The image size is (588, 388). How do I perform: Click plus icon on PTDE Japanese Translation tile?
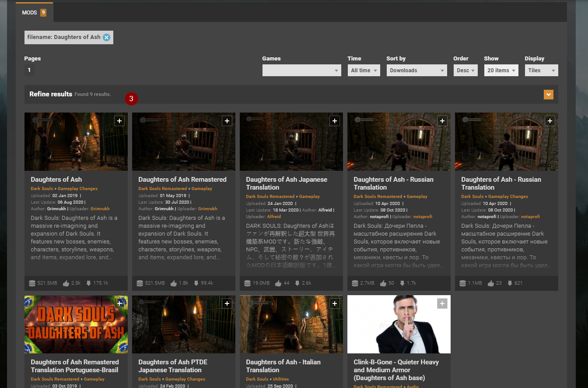(227, 303)
